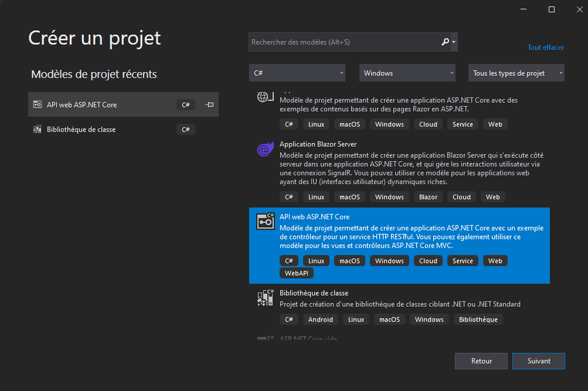The width and height of the screenshot is (588, 391).
Task: Click the purple Application Blazor Server icon
Action: [x=265, y=149]
